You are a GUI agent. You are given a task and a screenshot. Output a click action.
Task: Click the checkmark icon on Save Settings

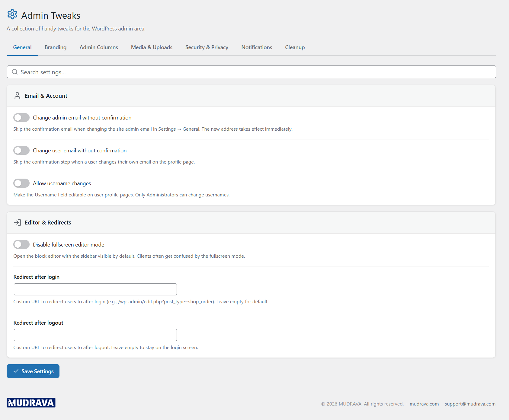point(16,371)
